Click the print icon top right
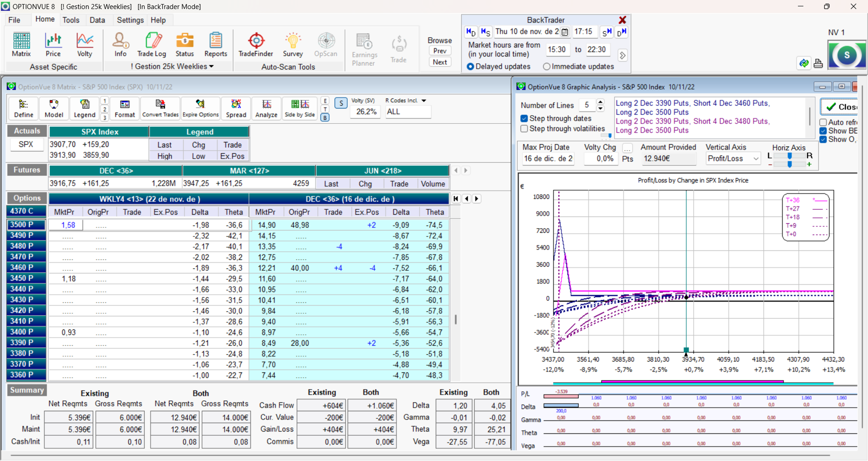This screenshot has height=461, width=868. coord(818,63)
